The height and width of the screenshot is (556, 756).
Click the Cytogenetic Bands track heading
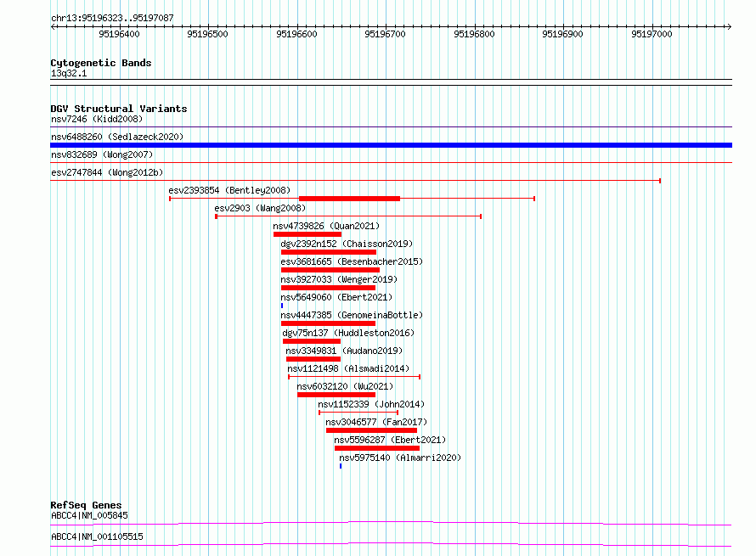pos(101,63)
